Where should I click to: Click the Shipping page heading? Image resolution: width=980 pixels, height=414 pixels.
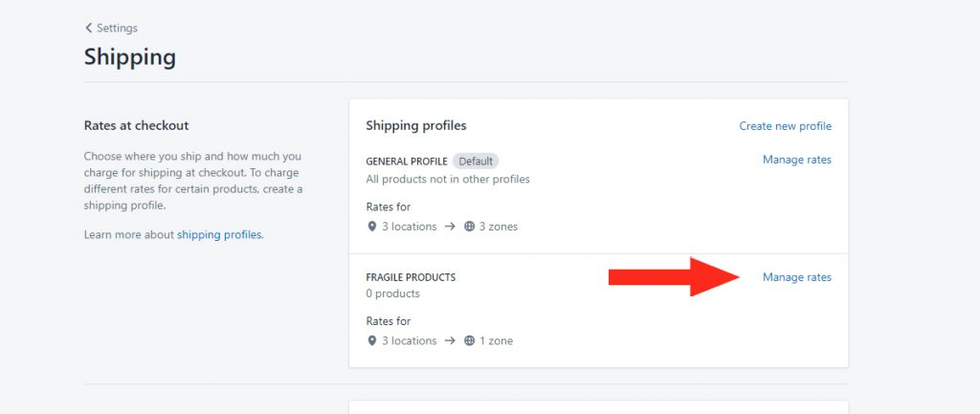129,56
